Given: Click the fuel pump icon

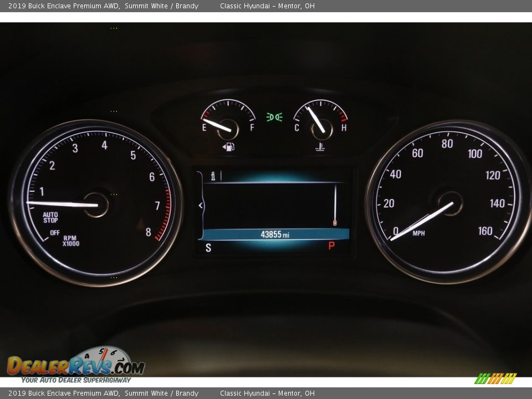Looking at the screenshot, I should (x=228, y=147).
